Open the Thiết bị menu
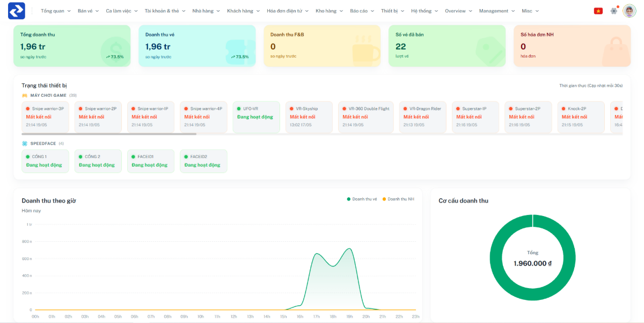 click(393, 11)
